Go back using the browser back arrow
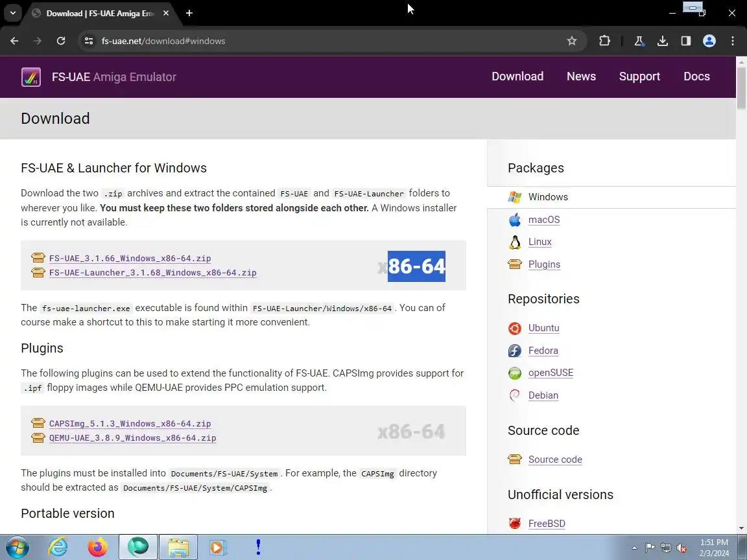This screenshot has width=747, height=560. (x=14, y=41)
